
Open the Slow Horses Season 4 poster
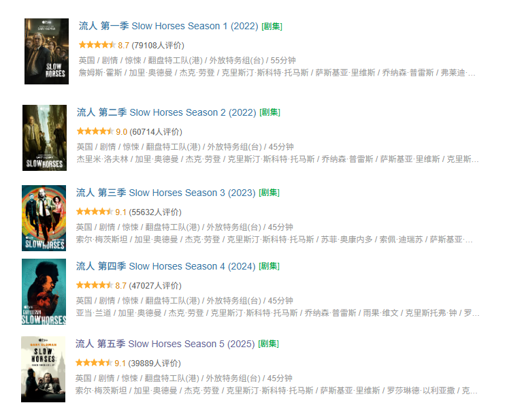(x=44, y=291)
